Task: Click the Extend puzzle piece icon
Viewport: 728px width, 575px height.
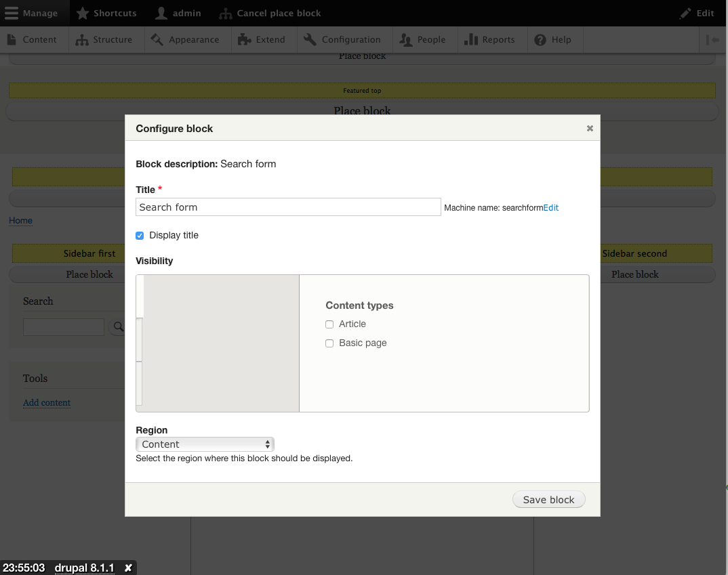Action: [x=244, y=39]
